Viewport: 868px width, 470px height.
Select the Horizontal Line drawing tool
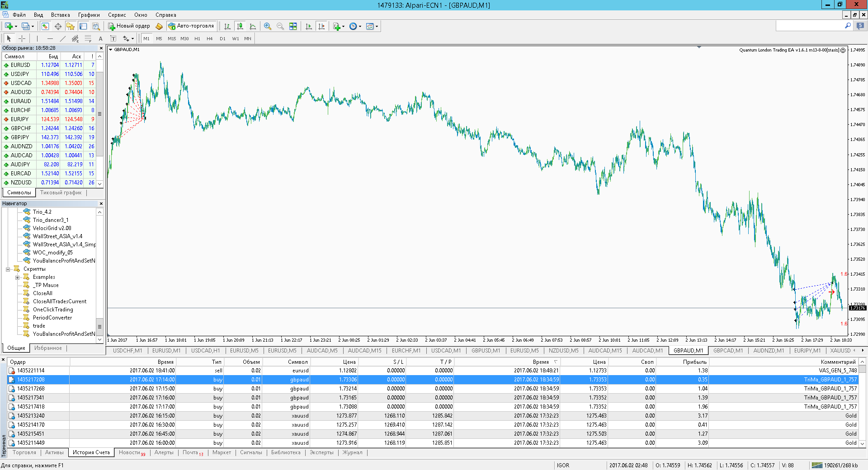point(50,38)
